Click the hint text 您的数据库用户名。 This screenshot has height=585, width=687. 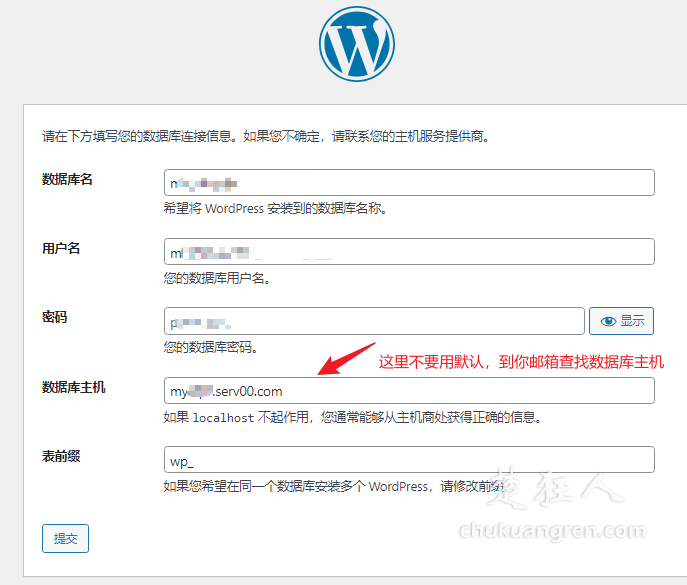coord(217,278)
